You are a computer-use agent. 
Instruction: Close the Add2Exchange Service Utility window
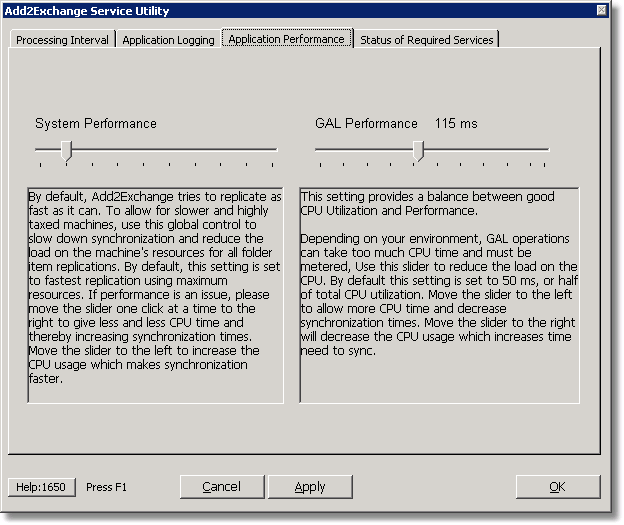(601, 11)
